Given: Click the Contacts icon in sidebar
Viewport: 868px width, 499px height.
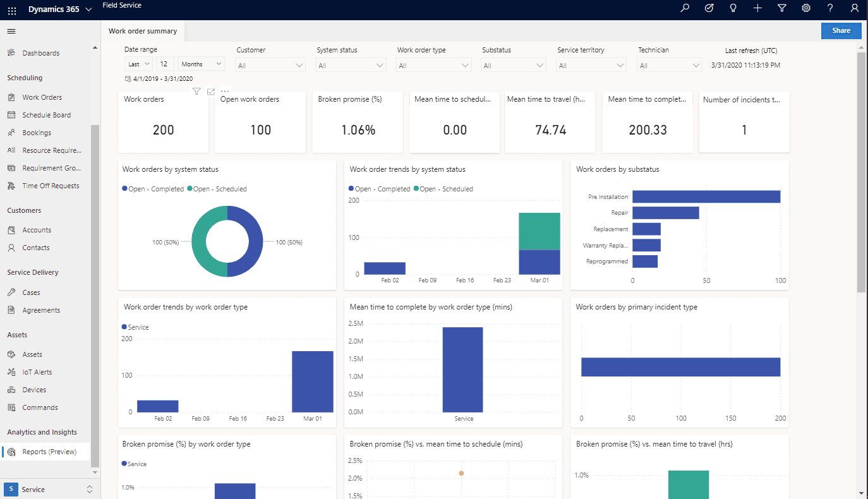Looking at the screenshot, I should (x=11, y=248).
